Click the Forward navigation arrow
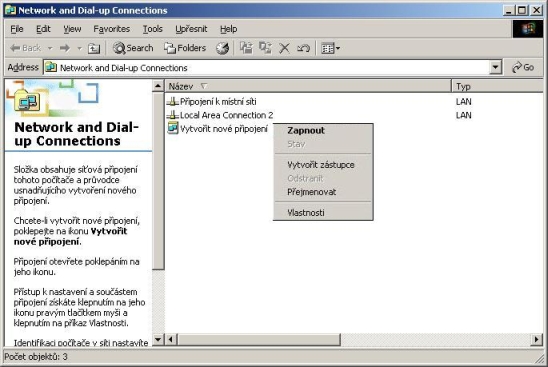 click(65, 48)
